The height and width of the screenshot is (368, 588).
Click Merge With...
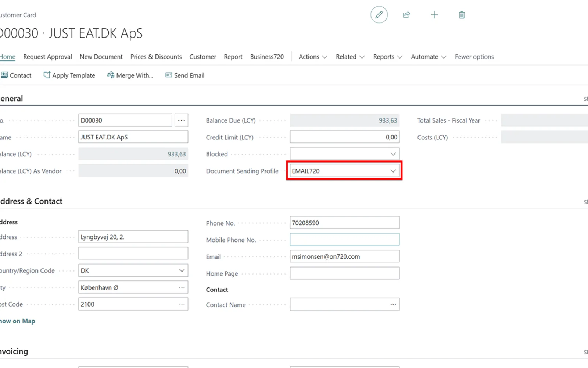tap(130, 75)
